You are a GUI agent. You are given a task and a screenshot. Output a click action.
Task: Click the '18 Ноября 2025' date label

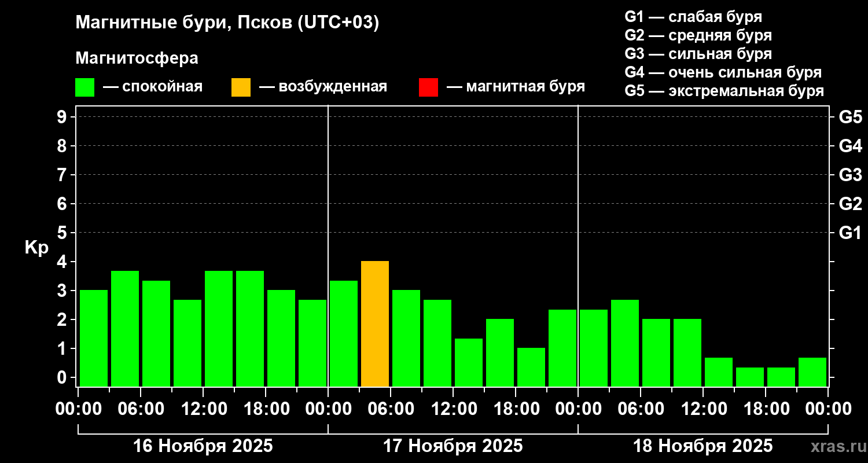(703, 446)
